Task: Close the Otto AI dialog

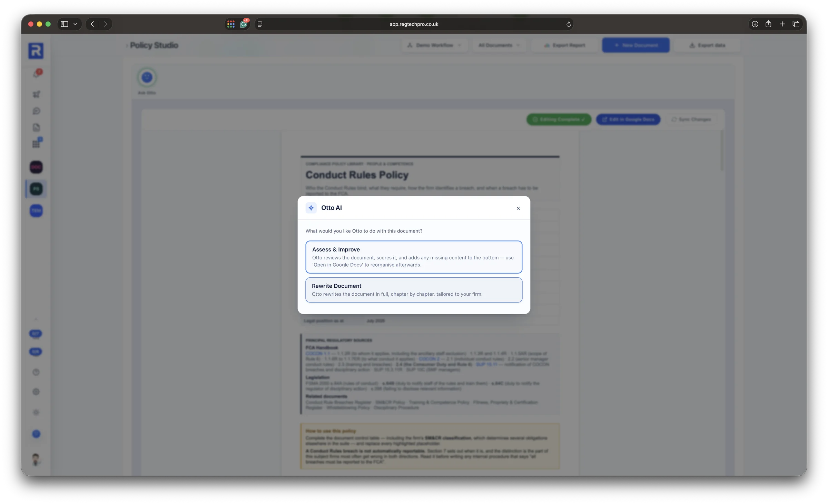Action: tap(518, 208)
